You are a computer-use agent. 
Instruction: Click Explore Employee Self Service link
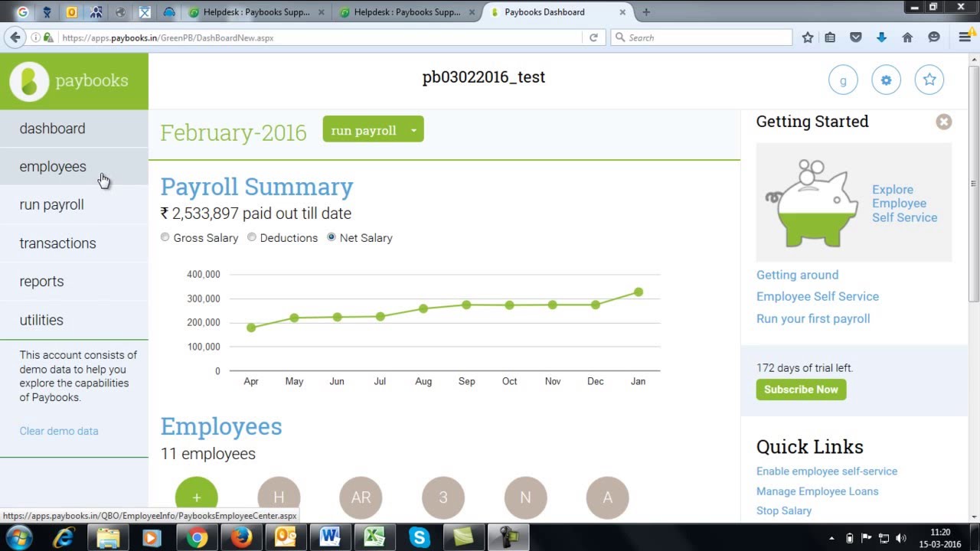point(904,204)
